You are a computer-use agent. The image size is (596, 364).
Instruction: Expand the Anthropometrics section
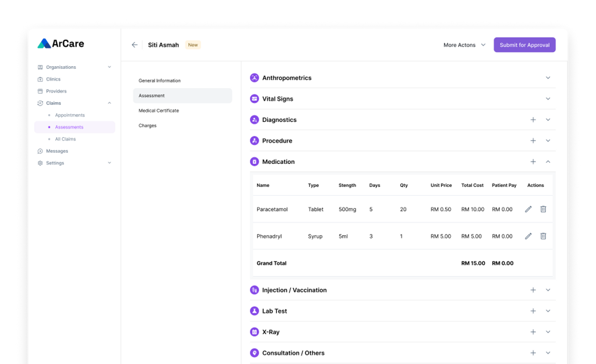pyautogui.click(x=548, y=78)
